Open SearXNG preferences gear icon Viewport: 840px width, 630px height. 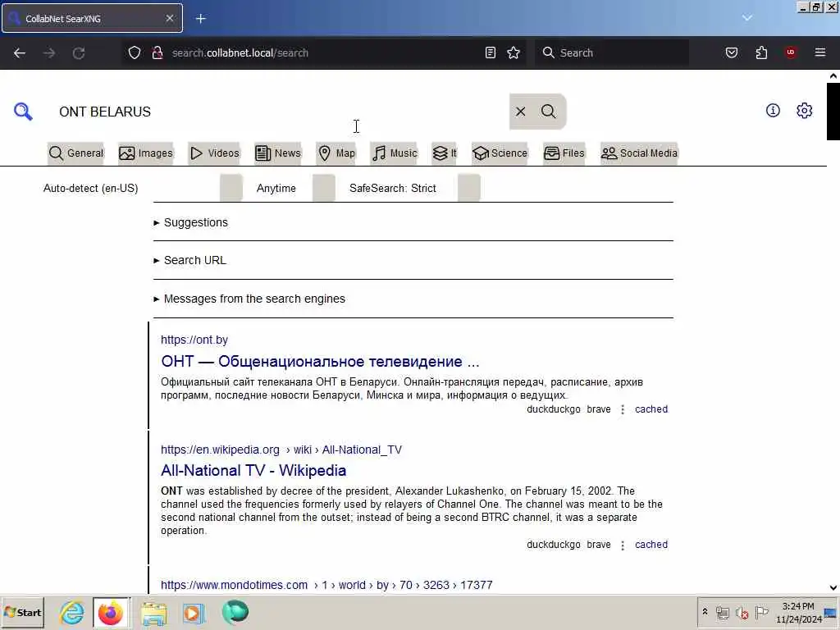tap(804, 111)
